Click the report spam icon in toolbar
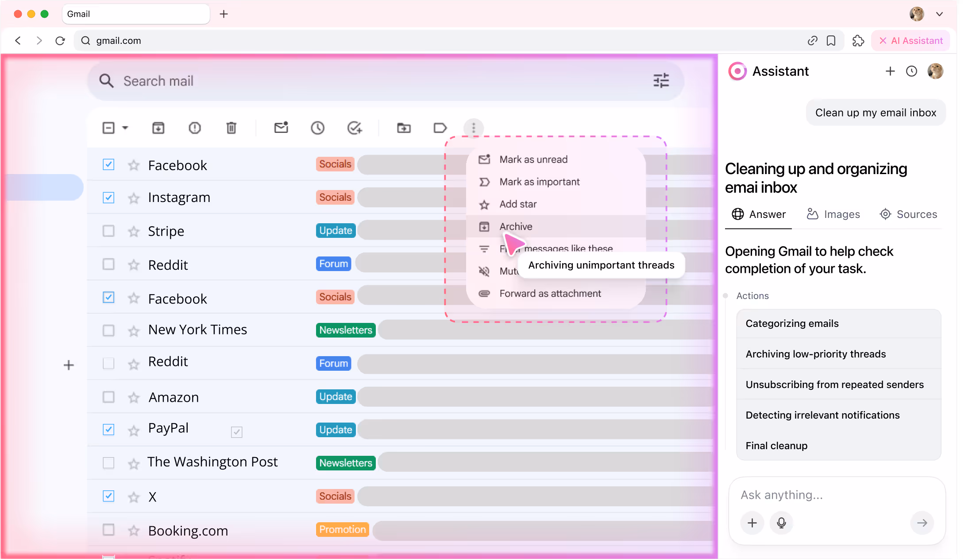 tap(195, 128)
